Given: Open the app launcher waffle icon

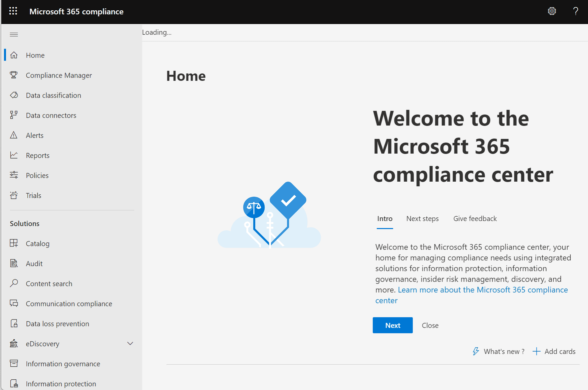Looking at the screenshot, I should tap(13, 11).
